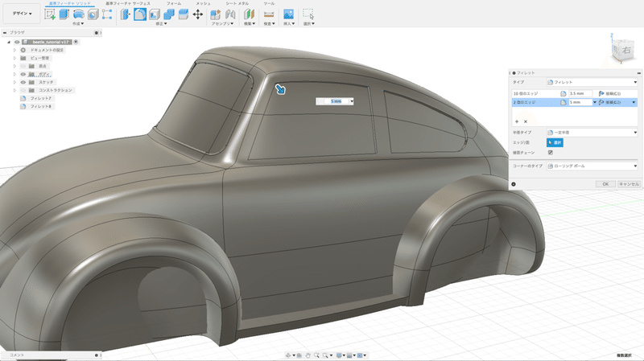This screenshot has width=644, height=361.
Task: Click the キャンセル button
Action: tap(628, 184)
